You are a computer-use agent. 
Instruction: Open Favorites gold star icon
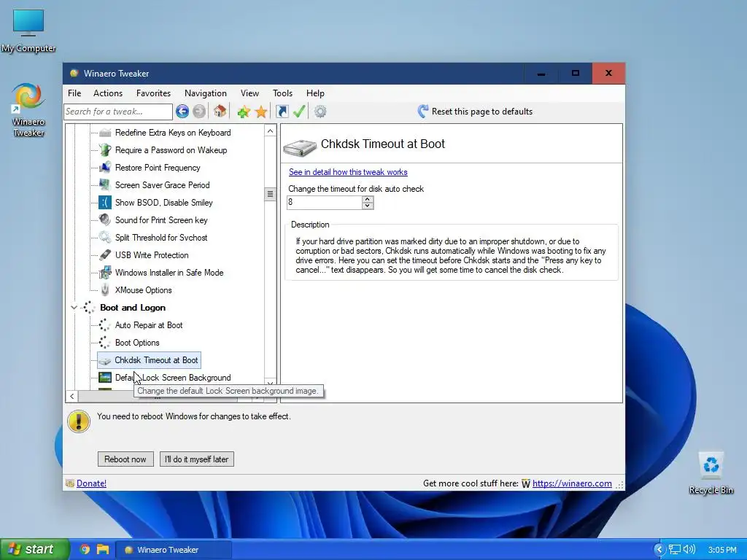(x=261, y=112)
